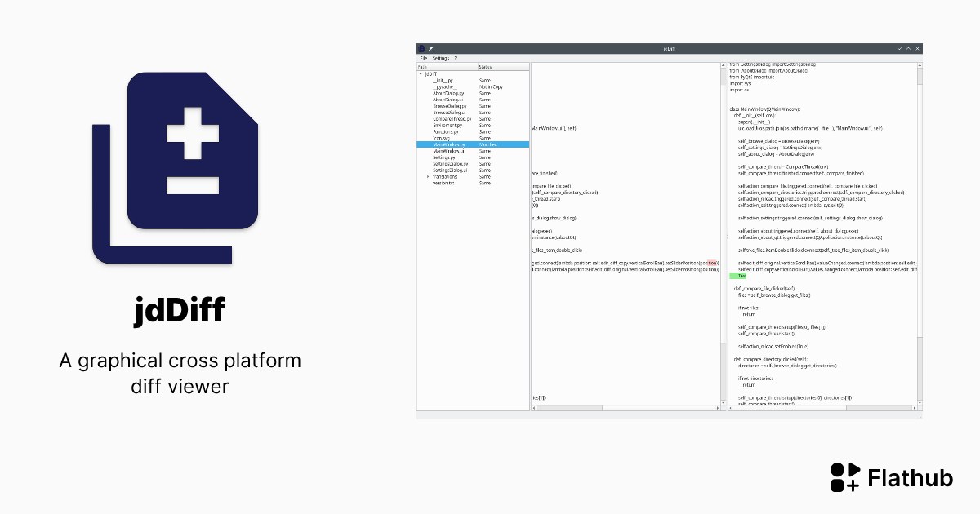
Task: Click the Flathub wordmark link
Action: [911, 479]
